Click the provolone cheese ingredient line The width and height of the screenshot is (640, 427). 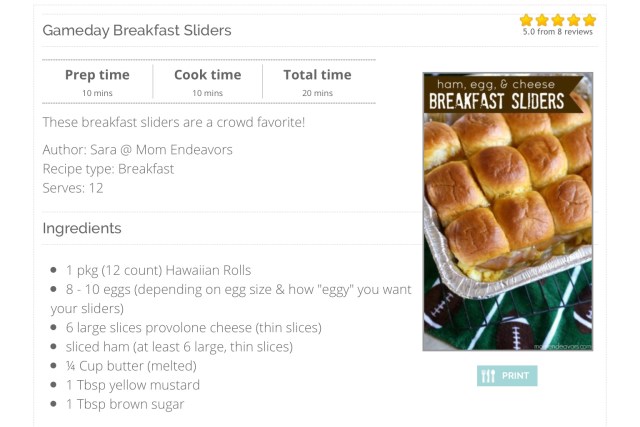(x=193, y=327)
